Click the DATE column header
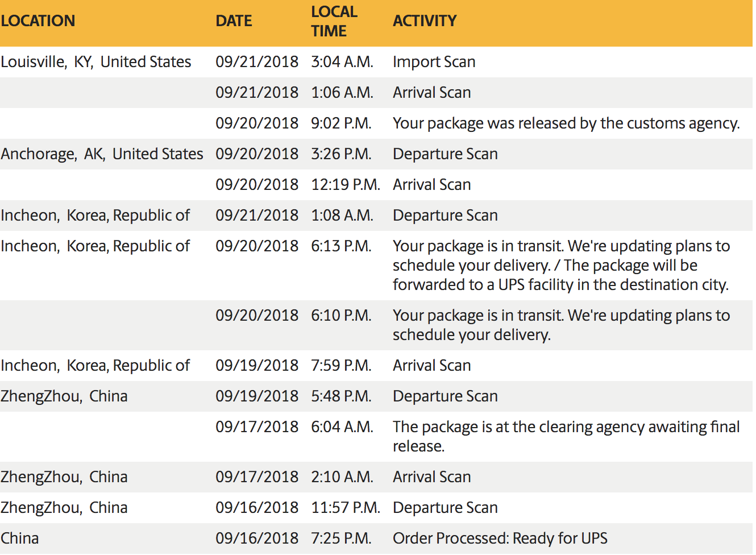756x555 pixels. click(234, 21)
